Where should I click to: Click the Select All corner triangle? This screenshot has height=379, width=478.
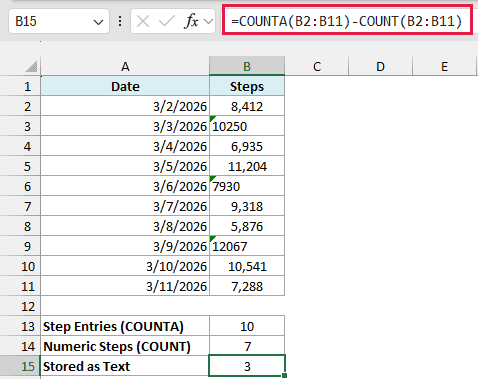[x=31, y=66]
